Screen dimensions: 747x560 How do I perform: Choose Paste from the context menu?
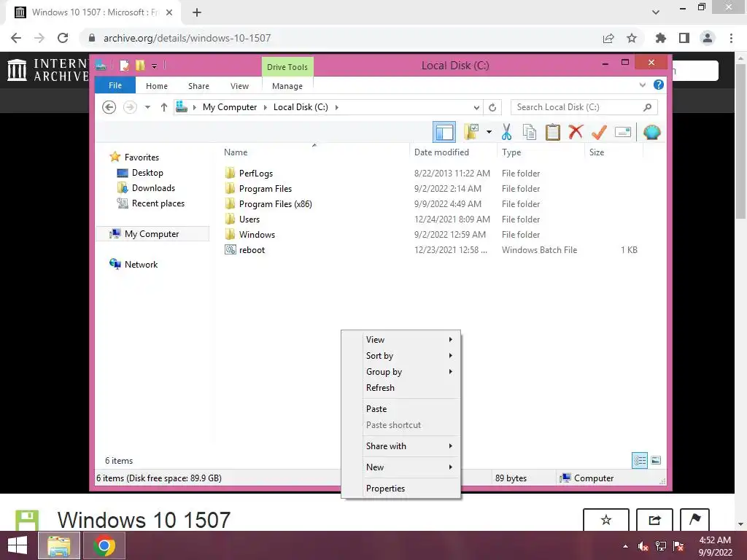pos(400,408)
